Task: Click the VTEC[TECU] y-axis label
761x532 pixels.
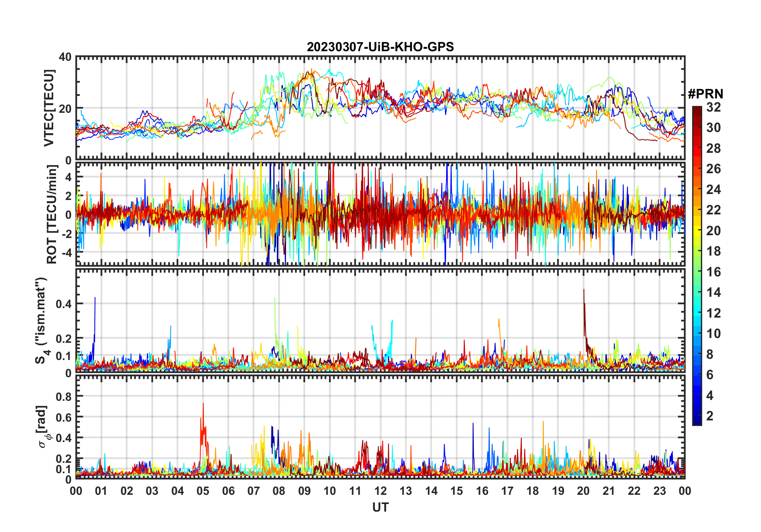Action: [x=49, y=108]
